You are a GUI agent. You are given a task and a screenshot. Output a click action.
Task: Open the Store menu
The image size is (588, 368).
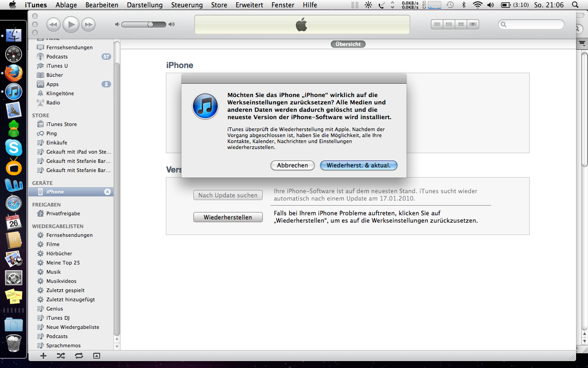pos(219,5)
